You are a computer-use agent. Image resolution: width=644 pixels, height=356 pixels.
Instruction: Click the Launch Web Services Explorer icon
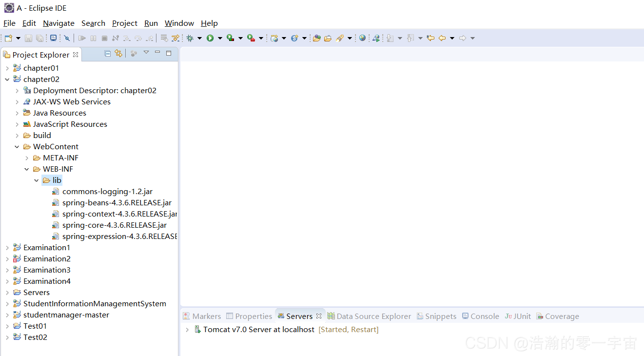376,38
